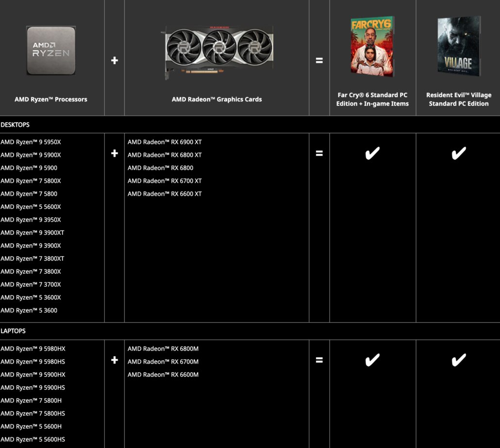The height and width of the screenshot is (448, 500).
Task: Select AMD Ryzen 9 5900 desktop entry
Action: 29,168
